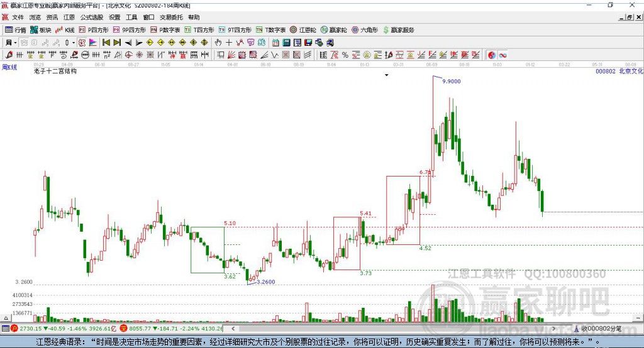Select the n² square tool icon
This screenshot has width=644, height=348.
tap(107, 55)
